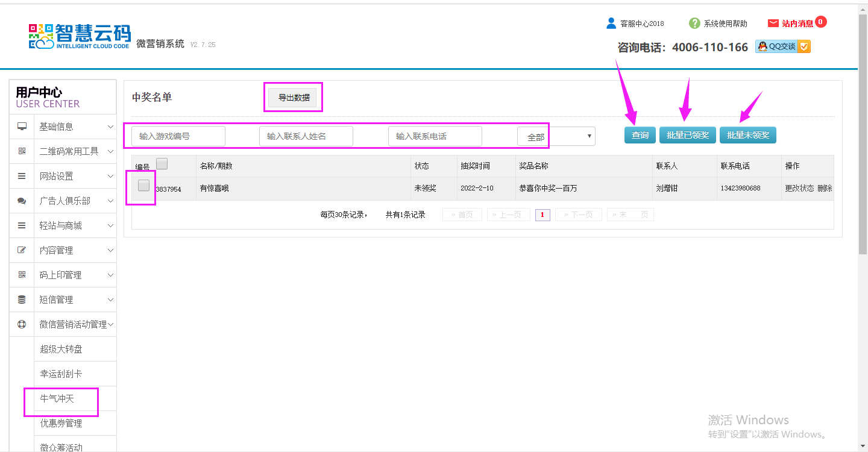Click the lifebuoy icon beside 微信营销活动管理
Screen dimensions: 868x452
pyautogui.click(x=22, y=324)
